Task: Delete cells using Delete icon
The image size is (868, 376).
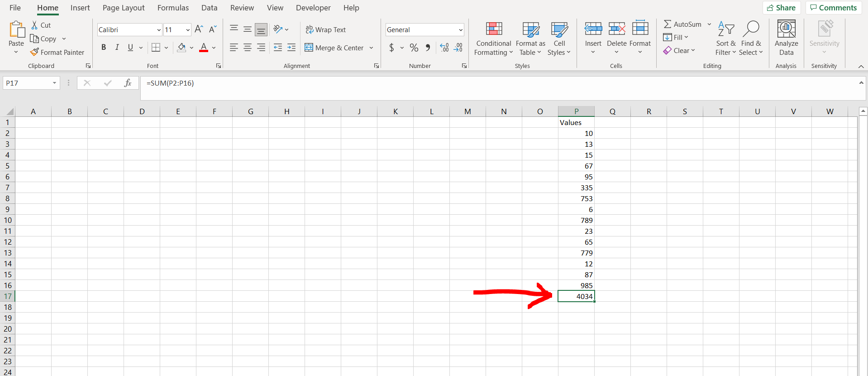Action: coord(617,29)
